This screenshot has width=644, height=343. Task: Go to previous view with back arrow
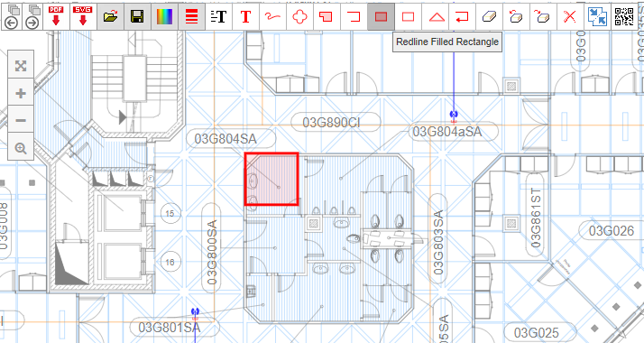point(12,17)
